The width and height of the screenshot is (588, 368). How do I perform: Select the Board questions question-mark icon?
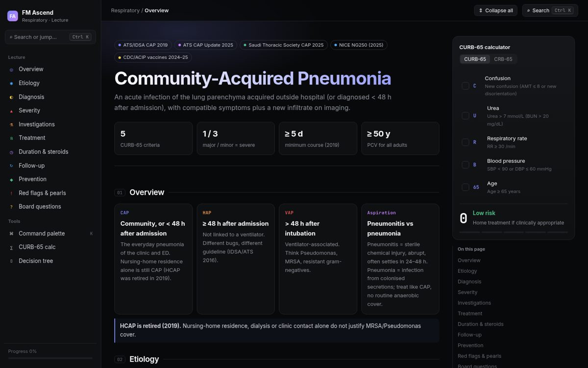point(11,207)
